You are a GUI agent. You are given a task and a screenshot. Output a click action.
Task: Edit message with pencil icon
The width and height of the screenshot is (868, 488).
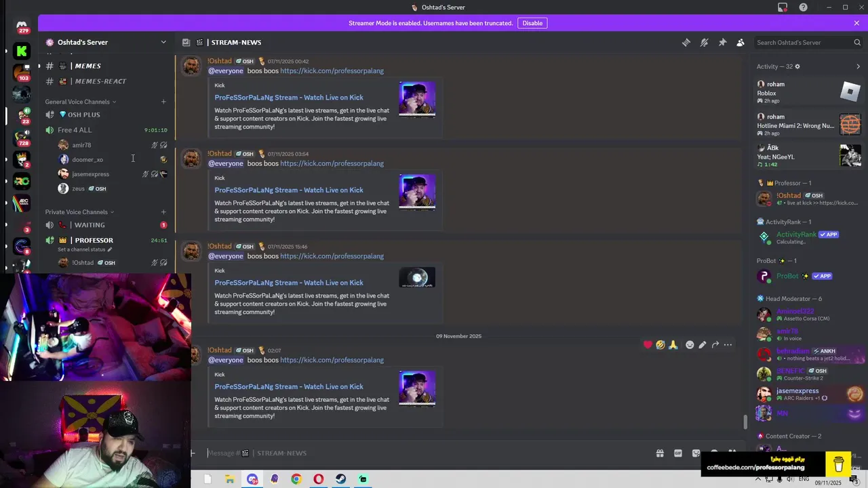[x=703, y=344]
